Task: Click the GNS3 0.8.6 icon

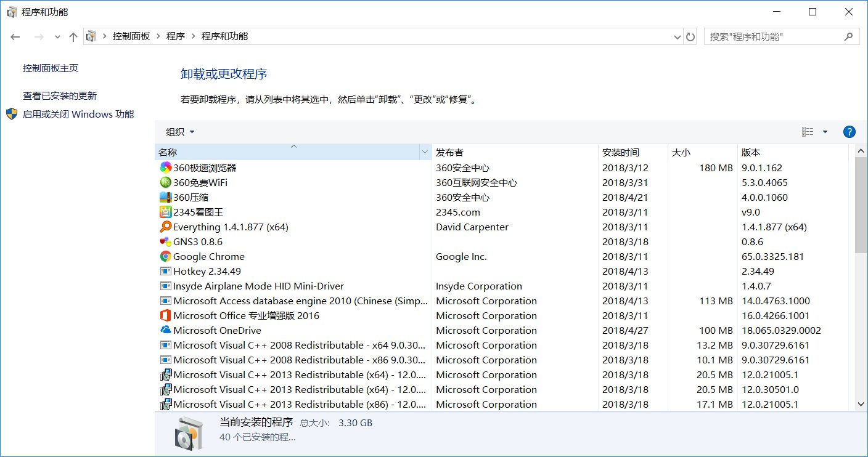Action: click(x=165, y=241)
